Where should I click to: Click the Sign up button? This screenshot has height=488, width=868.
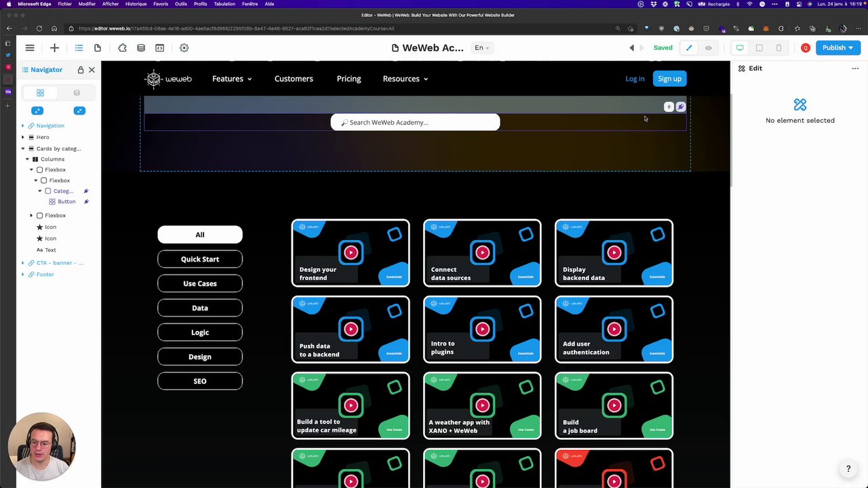click(669, 79)
